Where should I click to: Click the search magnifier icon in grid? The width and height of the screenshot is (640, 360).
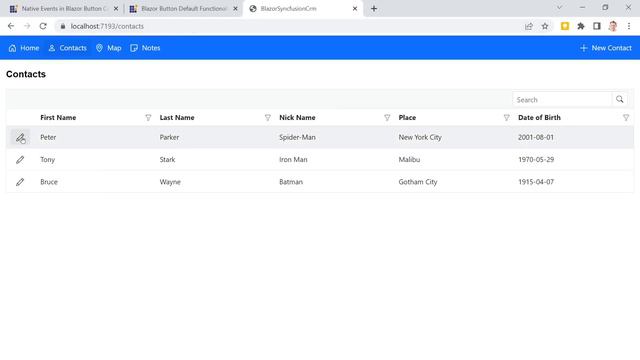620,99
